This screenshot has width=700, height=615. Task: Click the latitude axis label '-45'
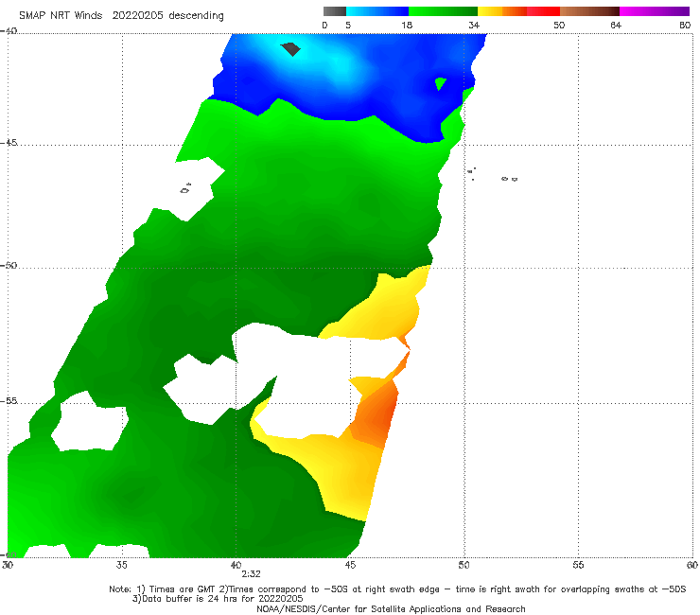[9, 143]
